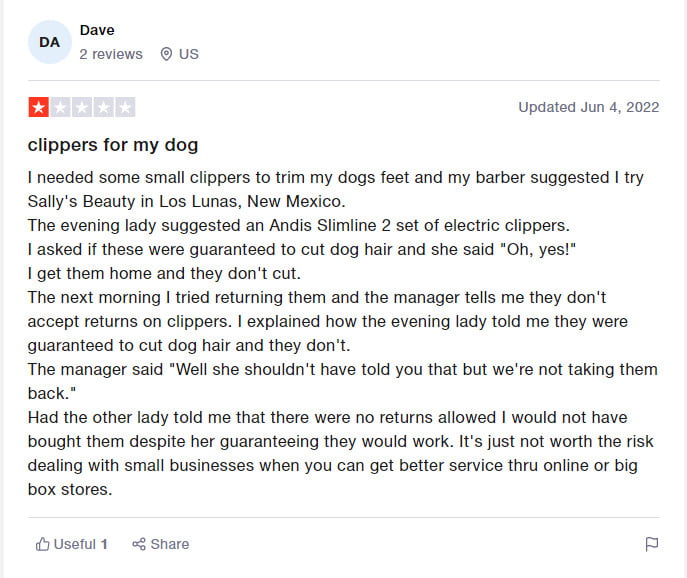This screenshot has width=687, height=578.
Task: Select the US location label
Action: (x=189, y=54)
